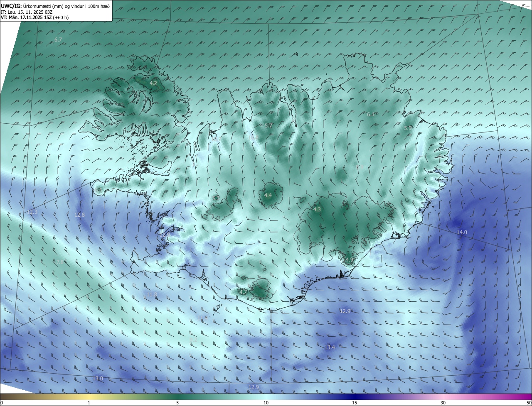This screenshot has height=406, width=532.
Task: Click the 9.2 value label
Action: (x=193, y=339)
